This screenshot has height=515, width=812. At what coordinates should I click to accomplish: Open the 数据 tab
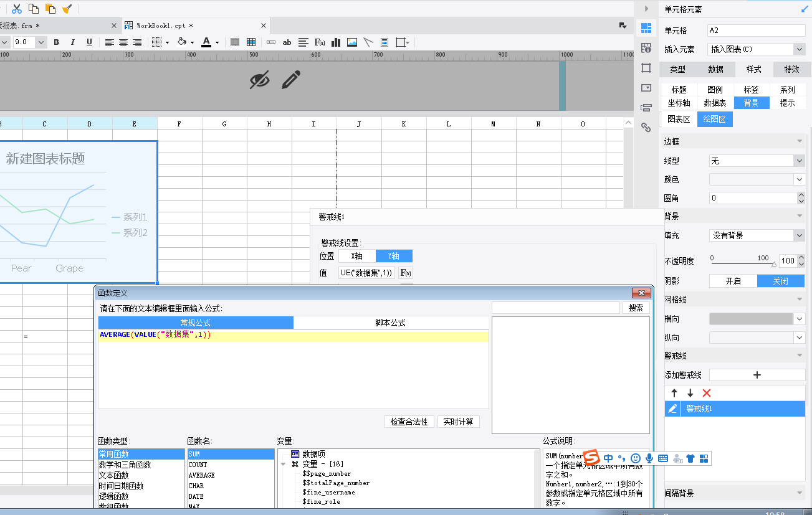click(x=715, y=69)
